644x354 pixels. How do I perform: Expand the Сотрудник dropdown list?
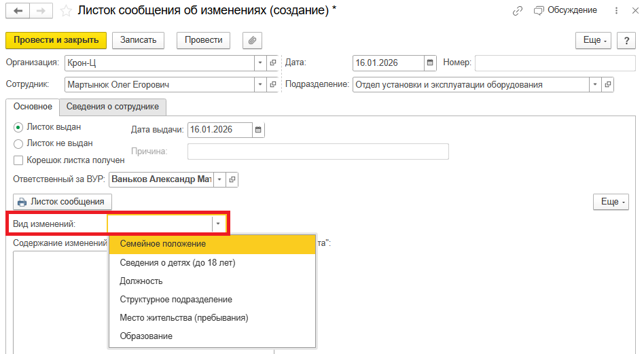pyautogui.click(x=260, y=85)
